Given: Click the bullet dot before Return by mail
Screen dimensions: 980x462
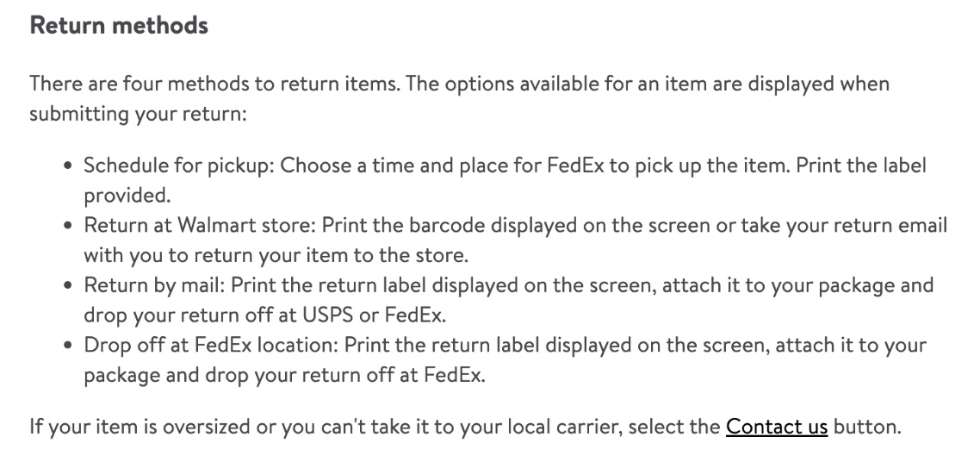Looking at the screenshot, I should pyautogui.click(x=66, y=286).
